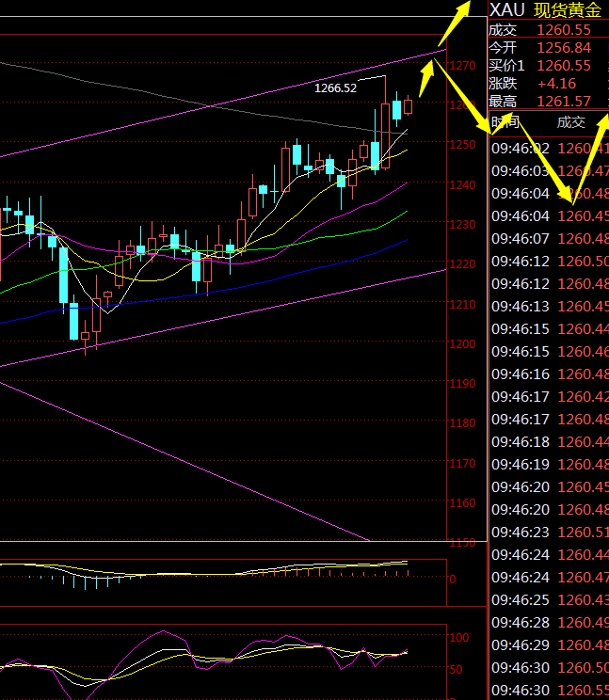Click the tall red candle peaking at 1266.52

pyautogui.click(x=385, y=134)
